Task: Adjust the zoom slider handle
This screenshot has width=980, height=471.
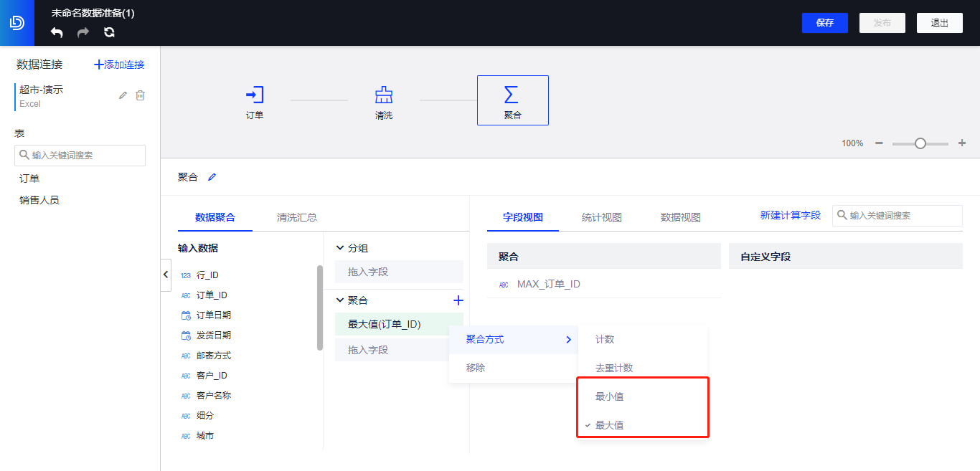Action: 920,143
